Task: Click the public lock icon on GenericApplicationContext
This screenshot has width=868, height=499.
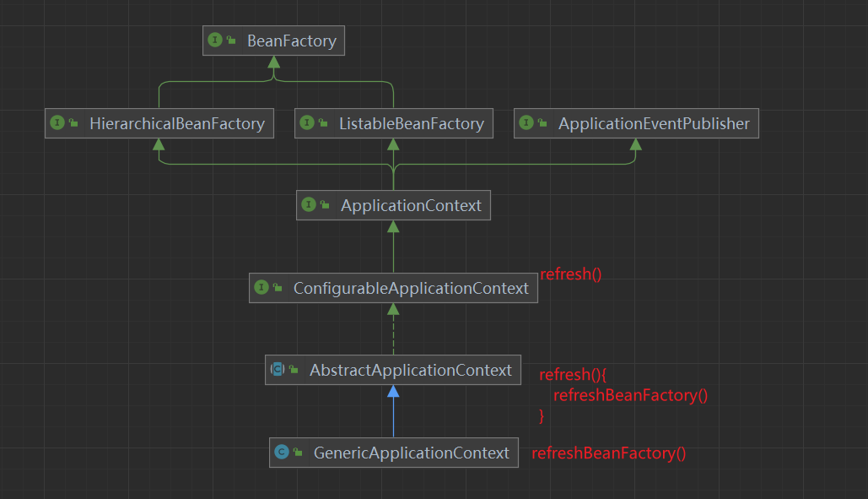Action: click(x=298, y=453)
